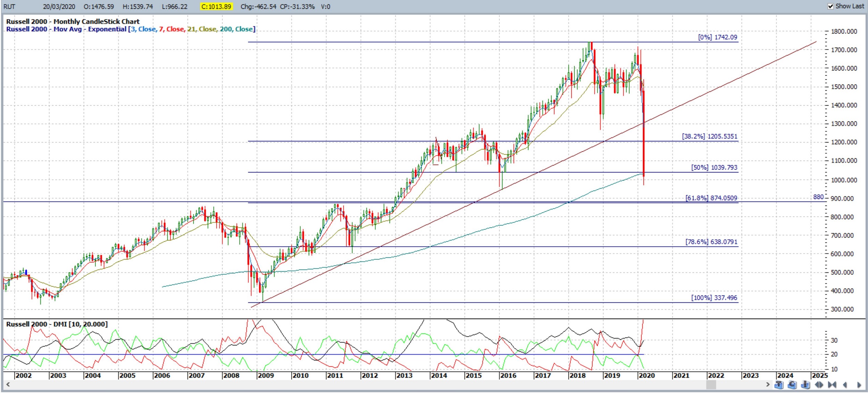This screenshot has width=868, height=393.
Task: Click the blue folder icon marked T
Action: (x=779, y=385)
